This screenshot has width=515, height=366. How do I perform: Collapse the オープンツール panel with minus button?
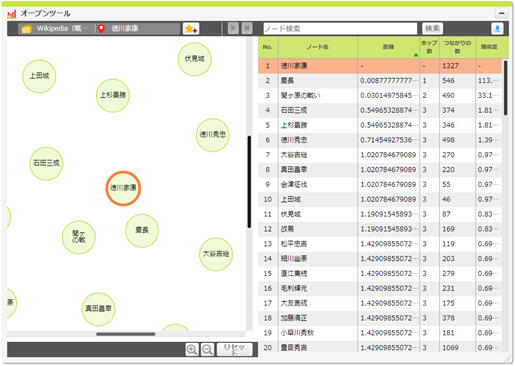click(501, 13)
